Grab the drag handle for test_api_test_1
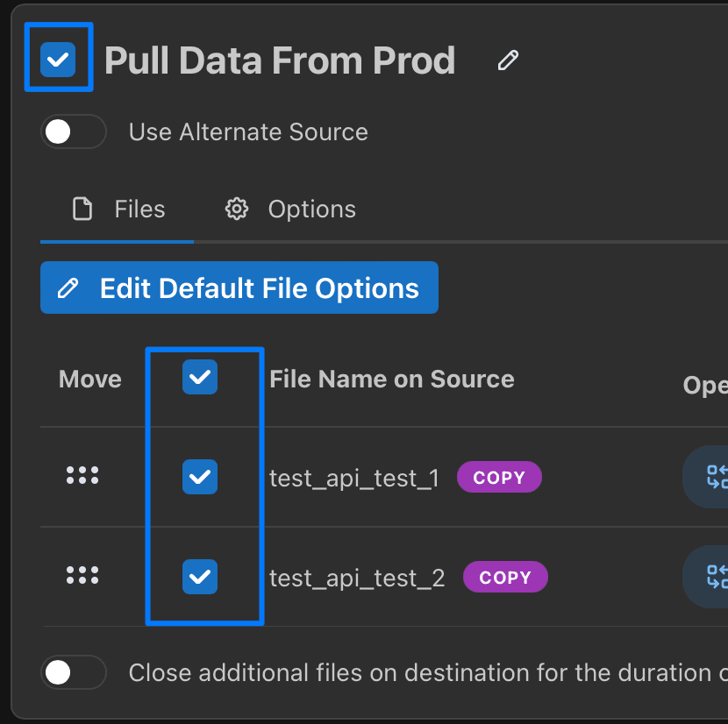Screen dimensions: 728x724 pyautogui.click(x=82, y=476)
